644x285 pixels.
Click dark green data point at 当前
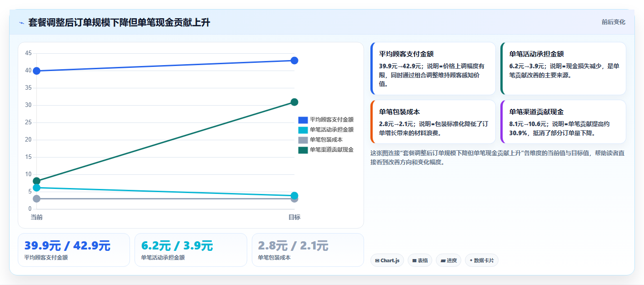(x=36, y=181)
